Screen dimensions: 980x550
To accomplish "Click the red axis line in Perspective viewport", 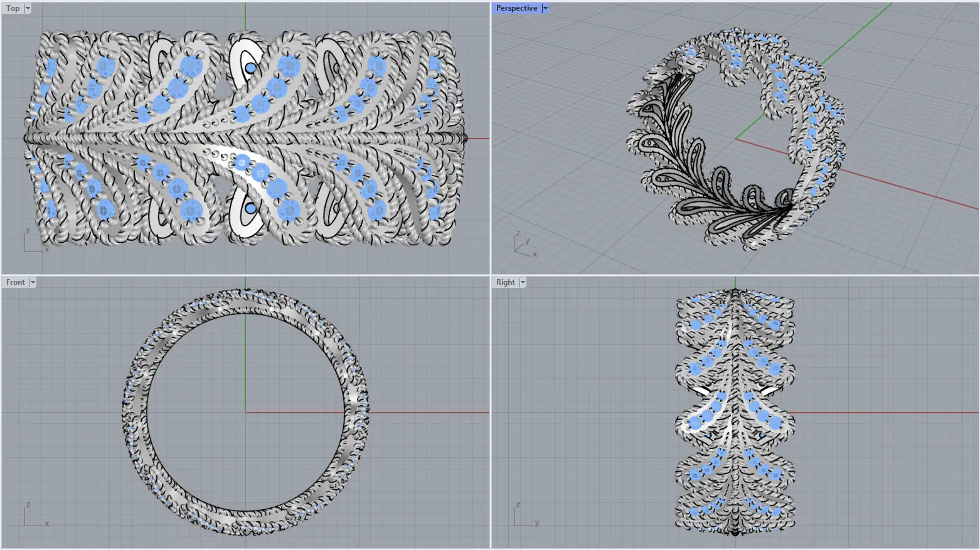I will (910, 187).
